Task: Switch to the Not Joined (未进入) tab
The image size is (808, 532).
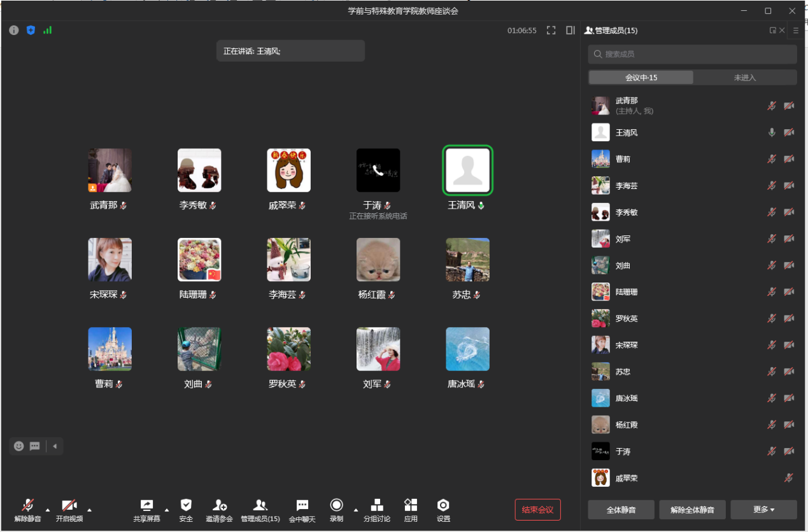Action: click(x=744, y=78)
